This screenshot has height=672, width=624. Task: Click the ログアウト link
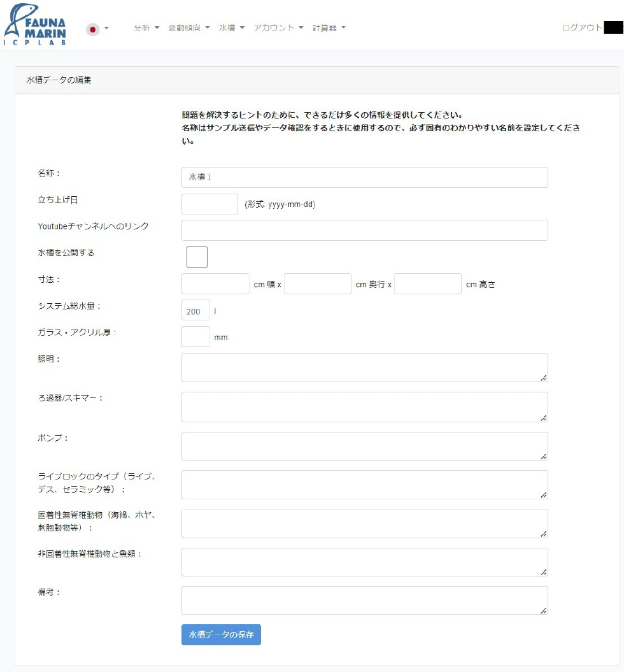(x=582, y=28)
